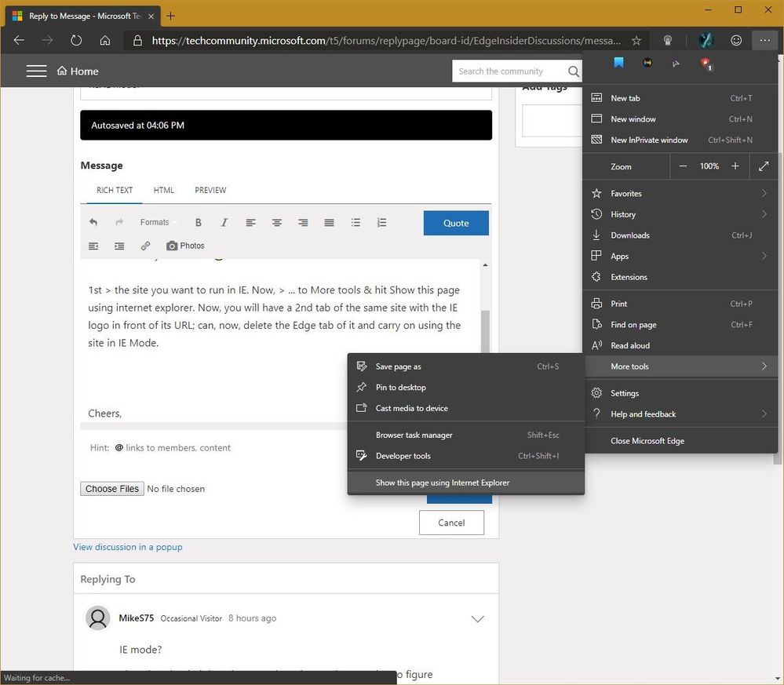Expand the Apps submenu

[680, 256]
